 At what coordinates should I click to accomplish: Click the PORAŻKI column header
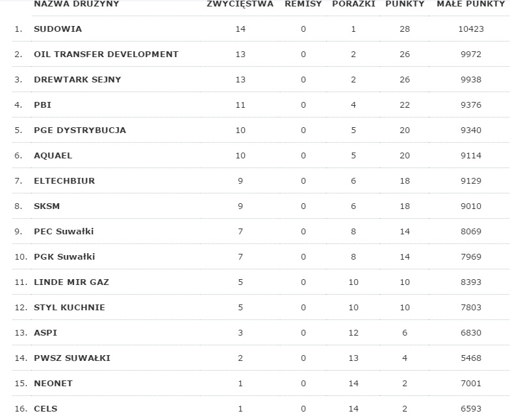353,4
